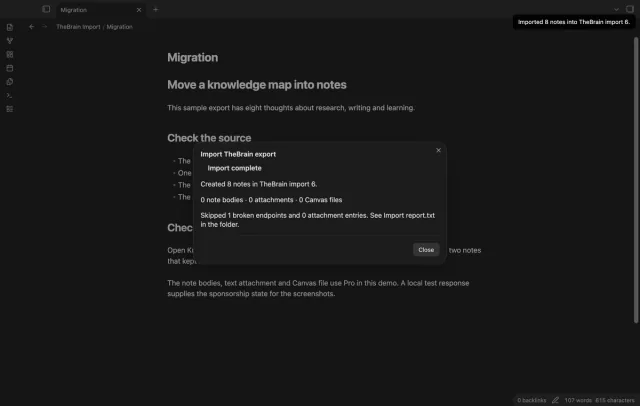Toggle editing mode via status bar pencil
This screenshot has height=406, width=640.
(555, 400)
